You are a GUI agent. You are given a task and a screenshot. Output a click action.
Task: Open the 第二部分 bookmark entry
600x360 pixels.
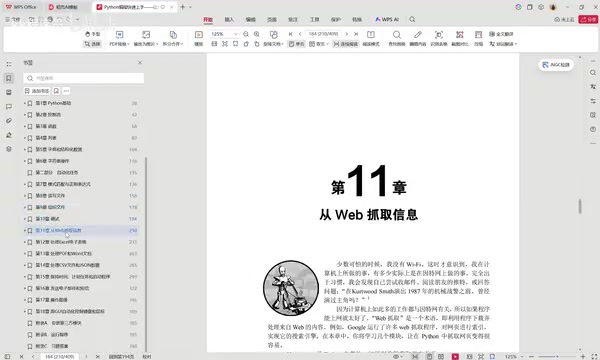[x=81, y=173]
